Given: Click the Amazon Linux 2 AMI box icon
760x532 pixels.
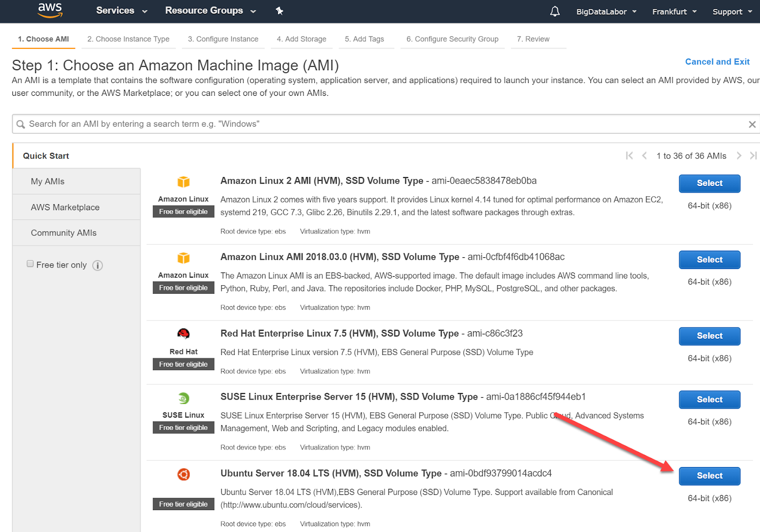Looking at the screenshot, I should (x=183, y=182).
